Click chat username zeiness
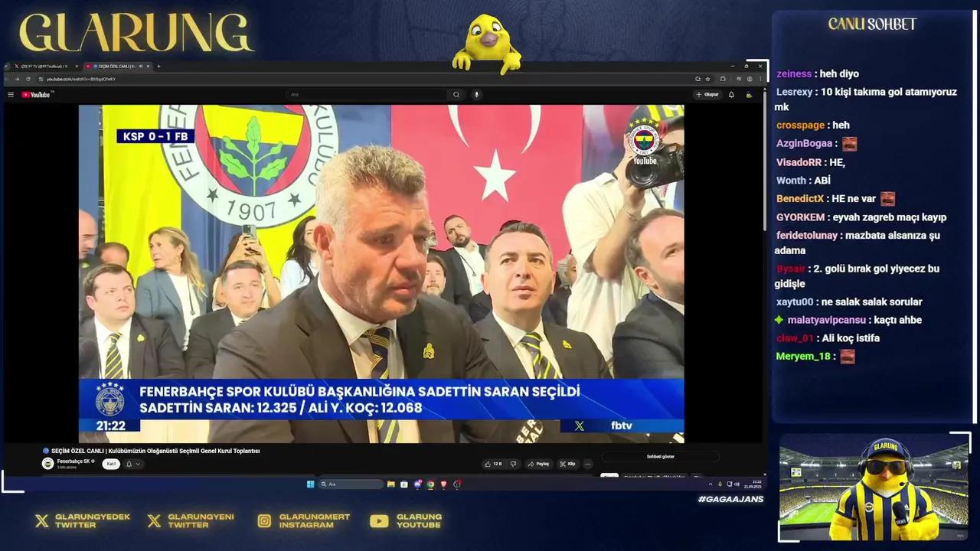This screenshot has width=980, height=551. 794,74
